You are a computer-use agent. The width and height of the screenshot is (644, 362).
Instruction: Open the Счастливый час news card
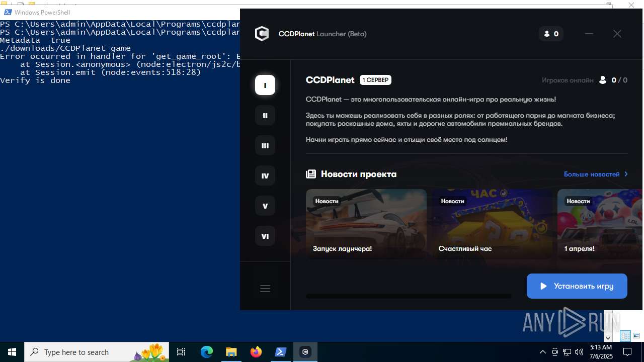tap(492, 224)
